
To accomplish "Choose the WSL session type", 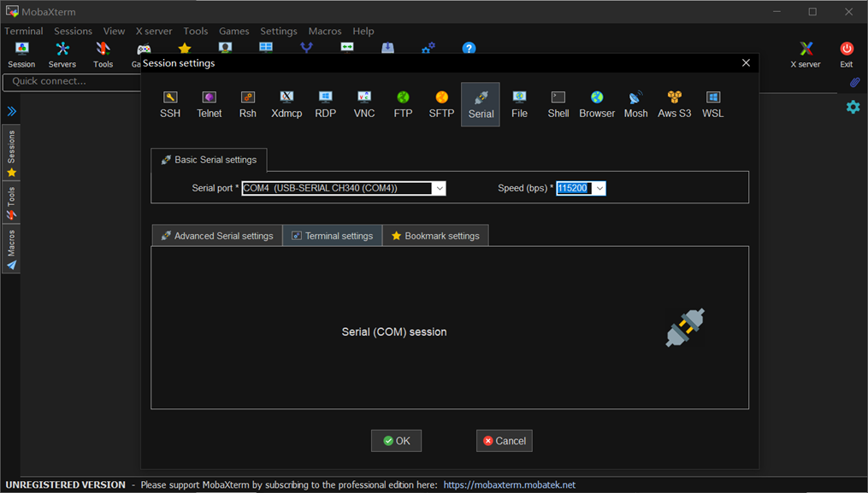I will click(x=713, y=104).
